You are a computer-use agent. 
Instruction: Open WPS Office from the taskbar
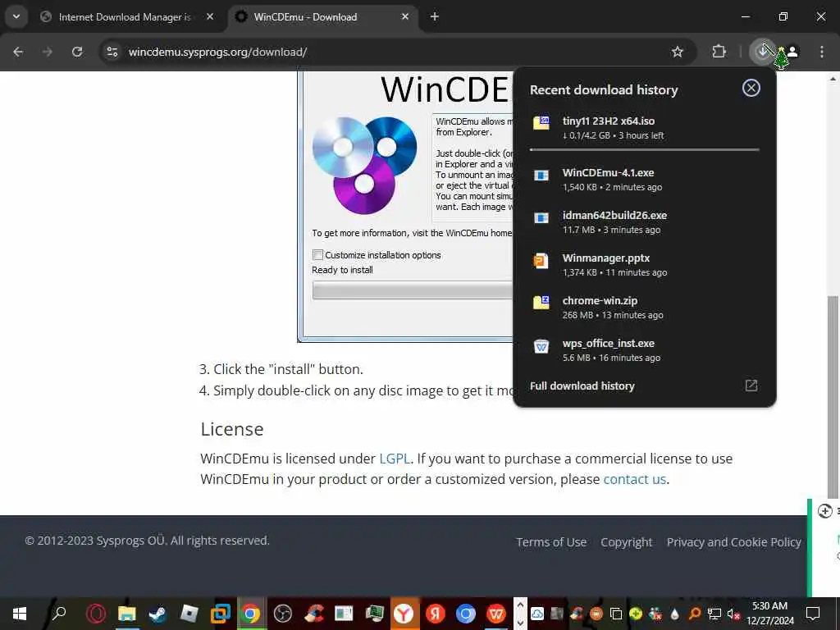(496, 614)
